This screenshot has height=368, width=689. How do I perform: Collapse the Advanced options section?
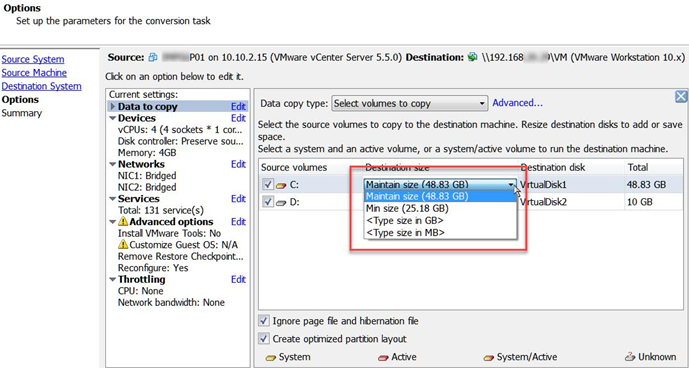point(113,222)
